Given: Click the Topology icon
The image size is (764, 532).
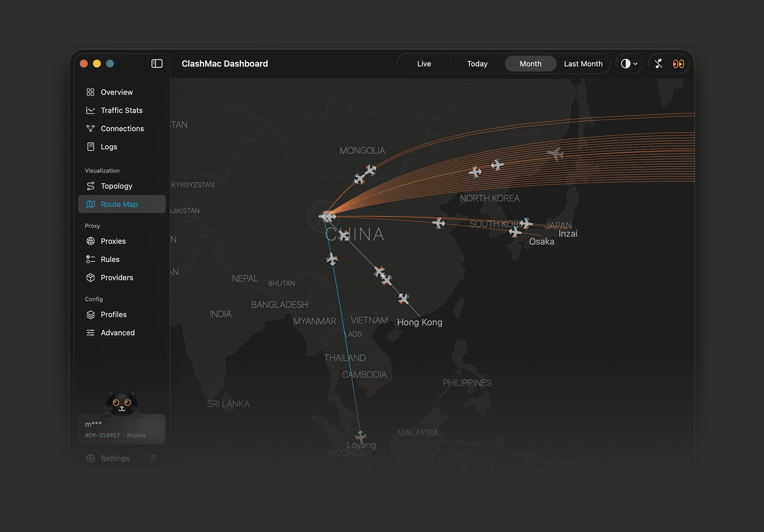Looking at the screenshot, I should pyautogui.click(x=91, y=186).
